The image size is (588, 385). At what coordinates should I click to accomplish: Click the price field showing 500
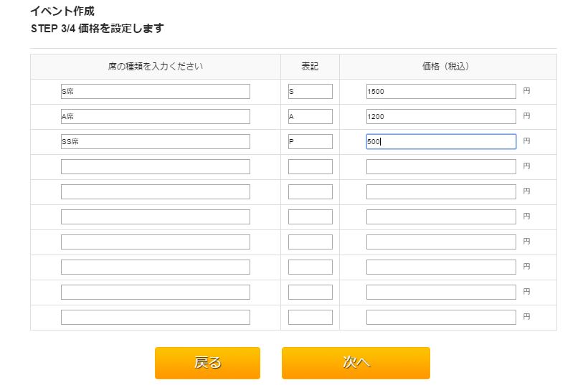440,142
